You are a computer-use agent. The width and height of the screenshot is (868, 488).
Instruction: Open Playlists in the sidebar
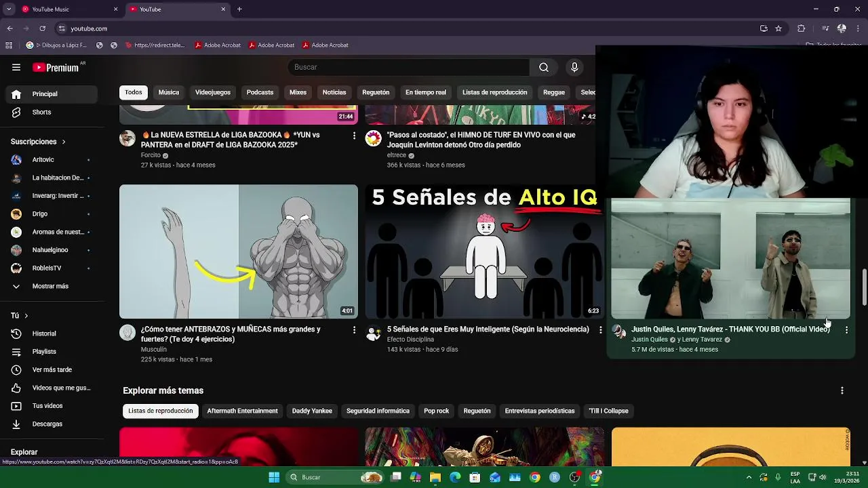pos(52,352)
